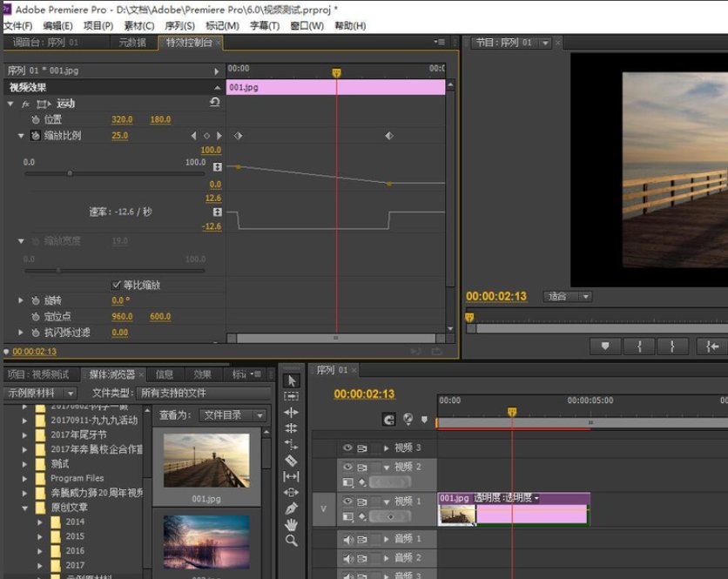The height and width of the screenshot is (579, 728).
Task: Click the 缩放比例 value slider
Action: pos(70,173)
